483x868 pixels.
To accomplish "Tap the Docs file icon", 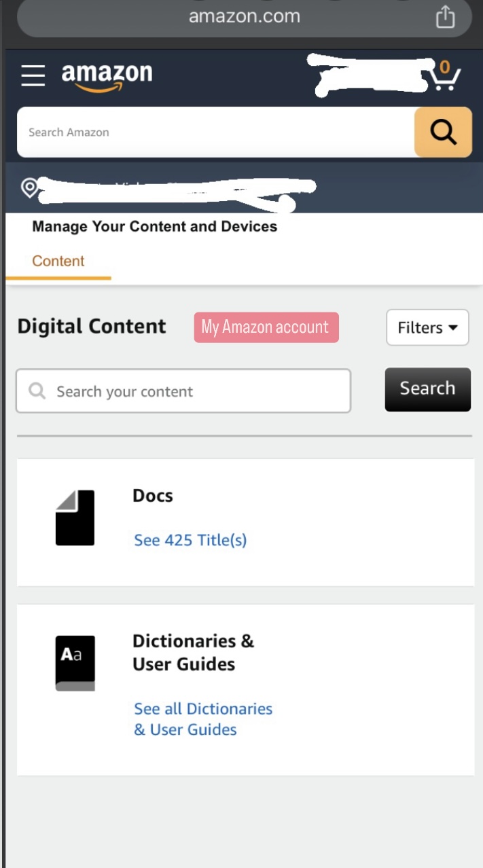I will point(75,518).
